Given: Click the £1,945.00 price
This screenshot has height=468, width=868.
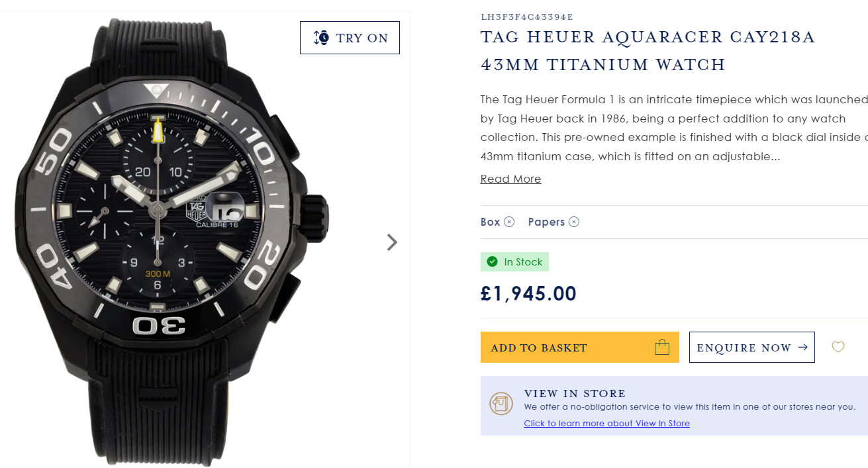Looking at the screenshot, I should click(528, 293).
